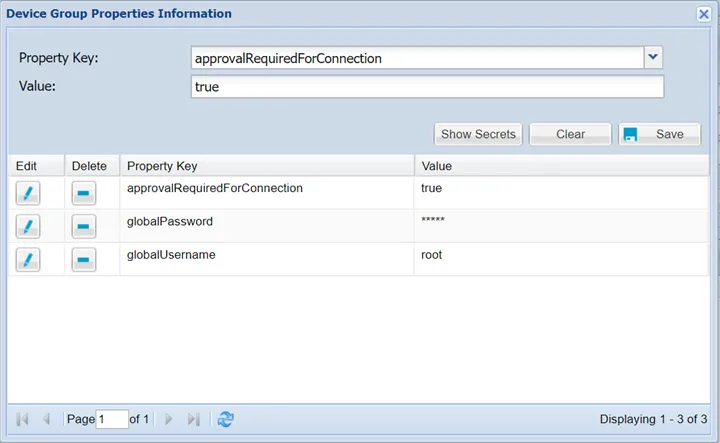Image resolution: width=720 pixels, height=443 pixels.
Task: Go to last page of grid
Action: [x=194, y=419]
